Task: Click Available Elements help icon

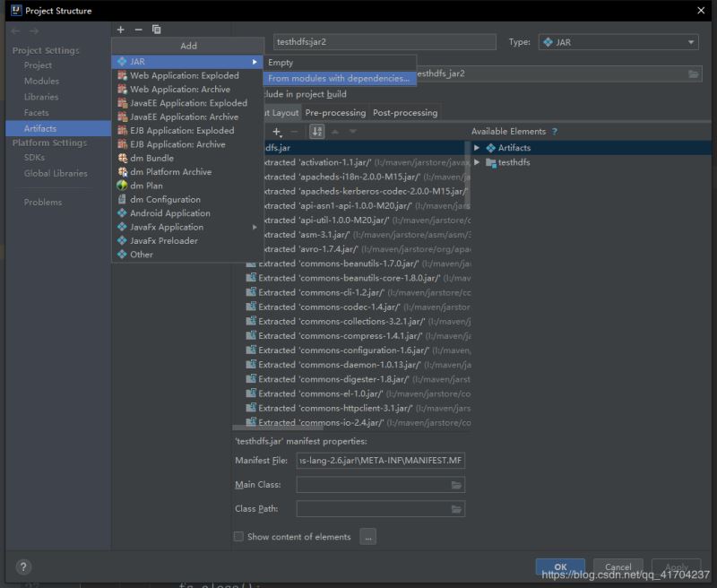Action: 555,132
